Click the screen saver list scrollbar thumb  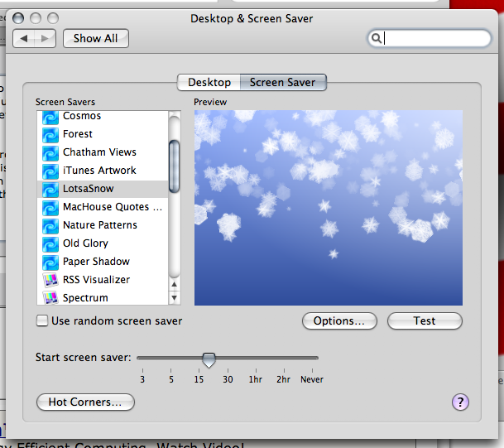175,166
